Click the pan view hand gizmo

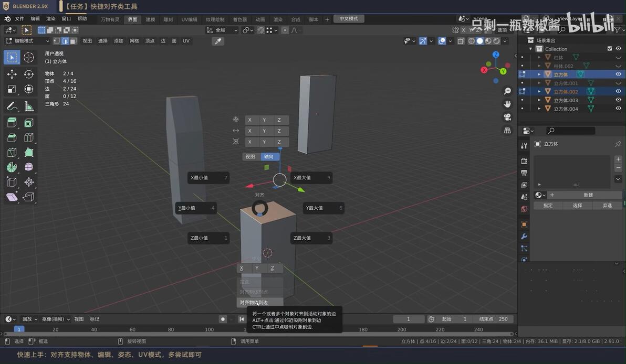[x=507, y=104]
